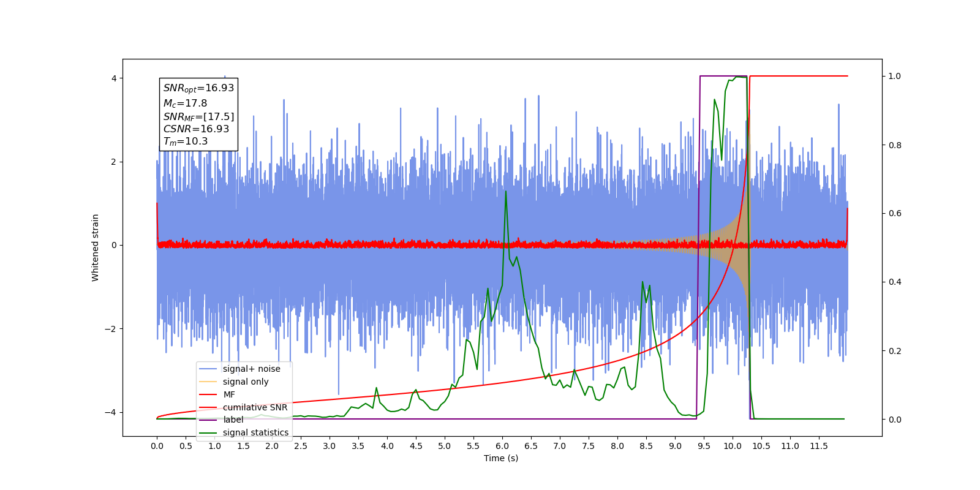
Task: Click the 10.0 tick on the time axis
Action: pos(733,446)
